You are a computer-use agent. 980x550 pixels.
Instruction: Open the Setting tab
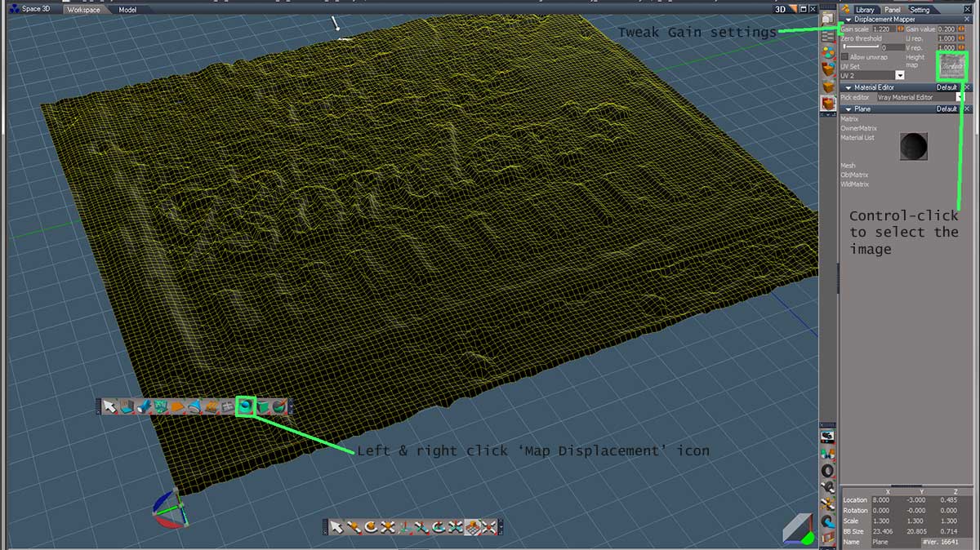click(x=920, y=10)
